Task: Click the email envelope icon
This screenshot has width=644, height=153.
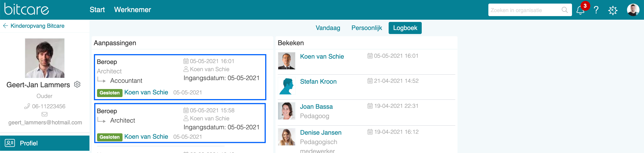Action: tap(44, 114)
